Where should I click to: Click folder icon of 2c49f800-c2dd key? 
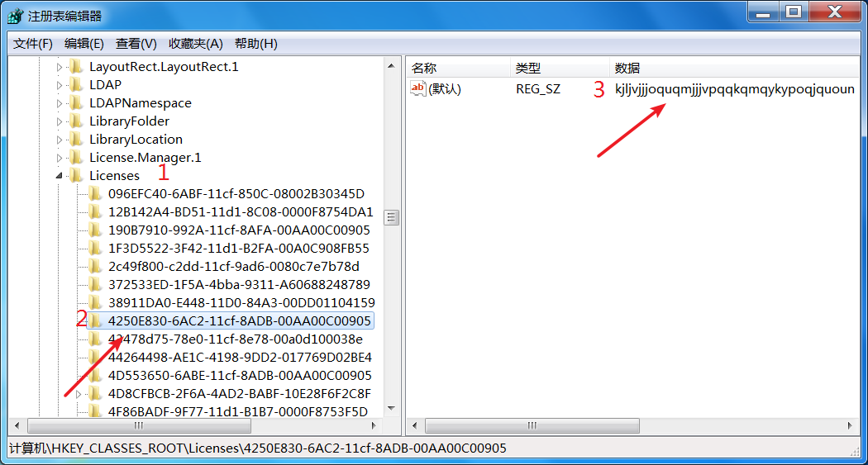click(x=95, y=267)
